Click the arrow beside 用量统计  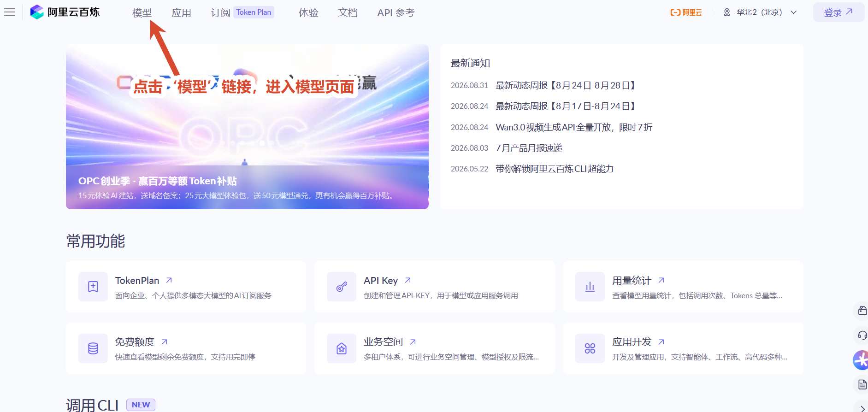[x=661, y=280]
